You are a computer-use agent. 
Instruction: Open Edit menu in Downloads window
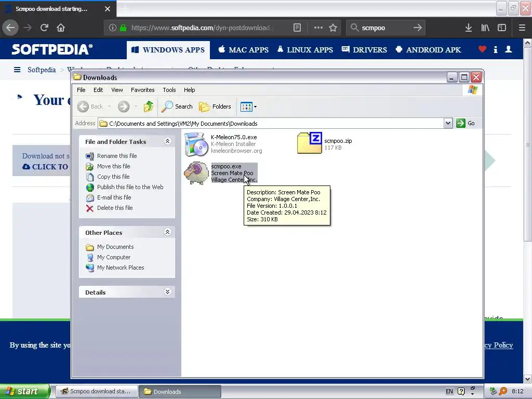98,90
